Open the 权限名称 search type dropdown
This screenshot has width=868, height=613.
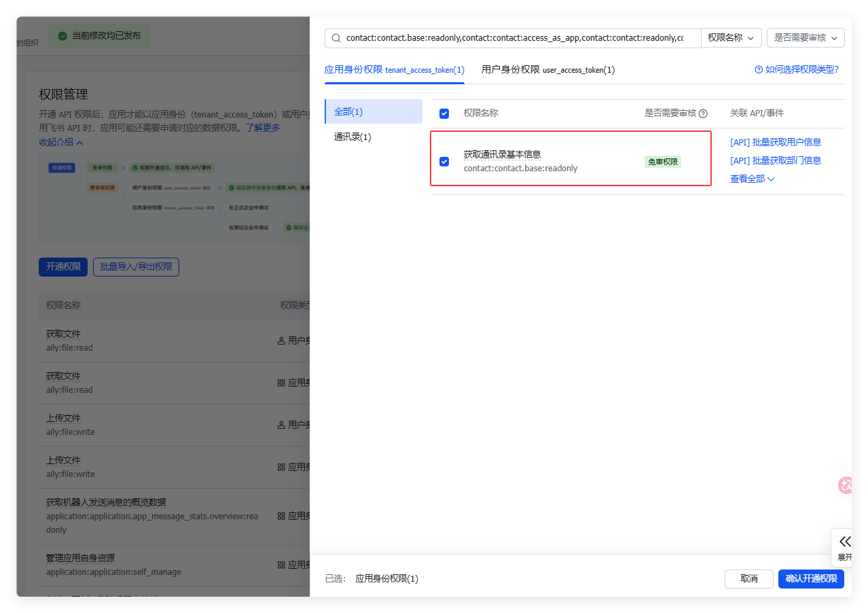coord(731,38)
